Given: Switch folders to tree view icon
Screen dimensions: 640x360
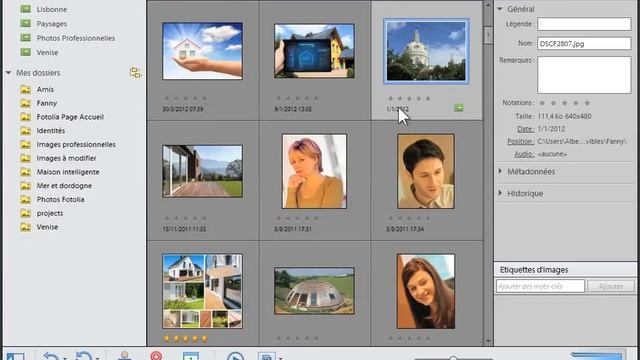Looking at the screenshot, I should pyautogui.click(x=135, y=73).
